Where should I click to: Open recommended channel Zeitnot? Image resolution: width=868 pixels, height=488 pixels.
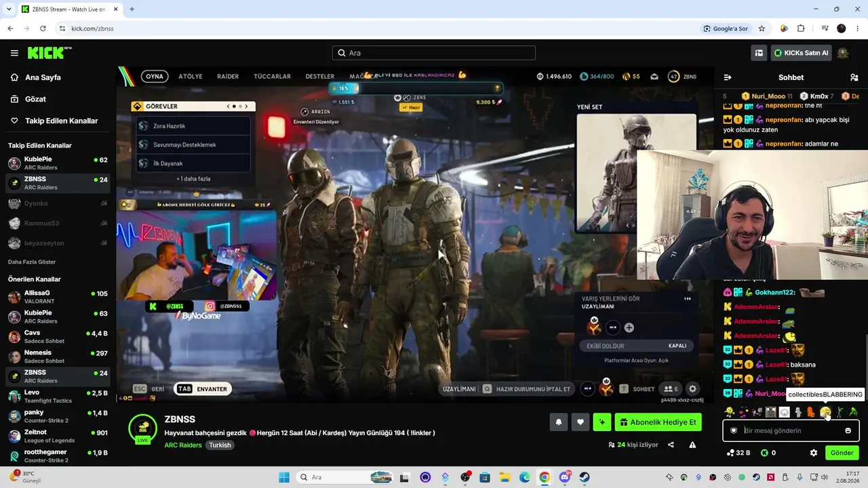(x=58, y=436)
